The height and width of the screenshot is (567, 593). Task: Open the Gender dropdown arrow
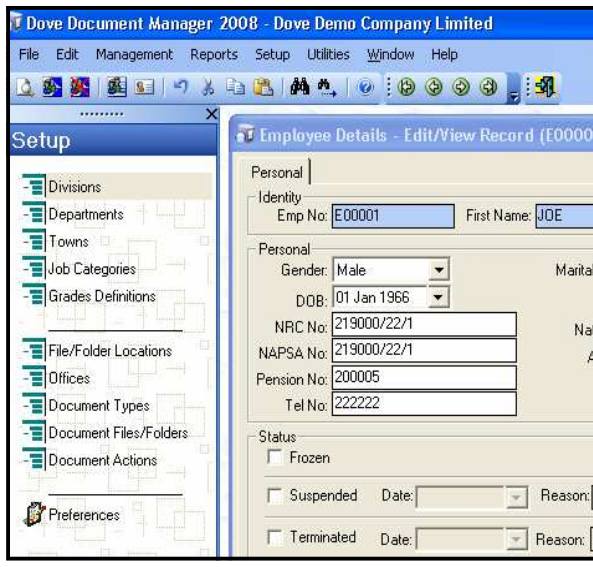[x=439, y=270]
